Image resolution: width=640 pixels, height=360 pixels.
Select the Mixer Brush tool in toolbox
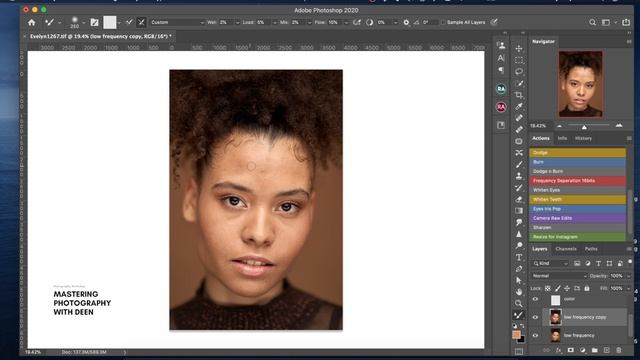pyautogui.click(x=519, y=315)
